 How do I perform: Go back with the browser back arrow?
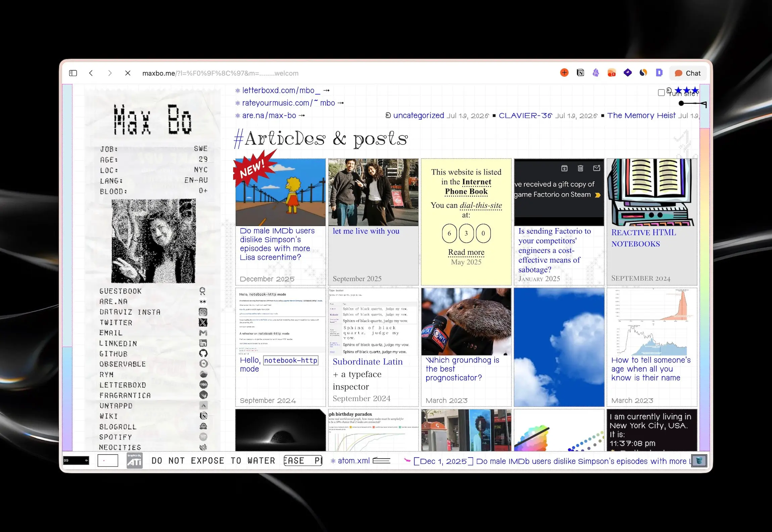point(91,73)
